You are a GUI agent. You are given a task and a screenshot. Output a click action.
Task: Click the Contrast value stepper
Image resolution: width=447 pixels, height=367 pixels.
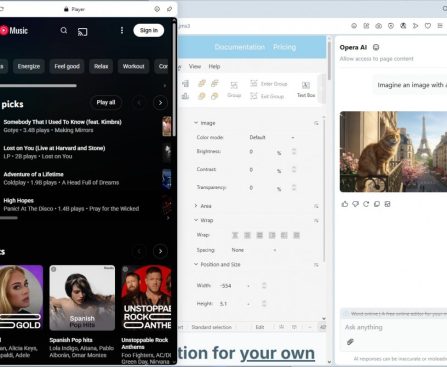coord(294,170)
